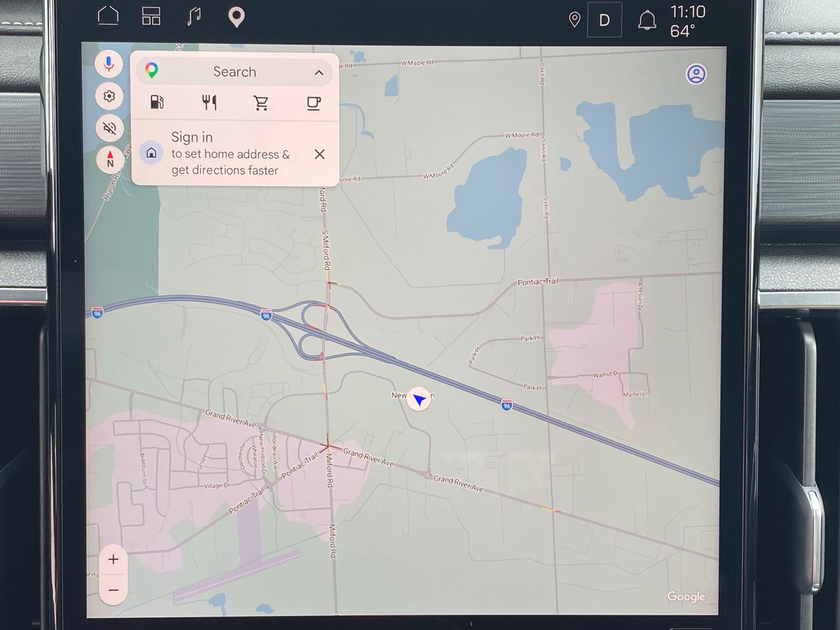Dismiss the Sign in suggestion card

[x=320, y=154]
